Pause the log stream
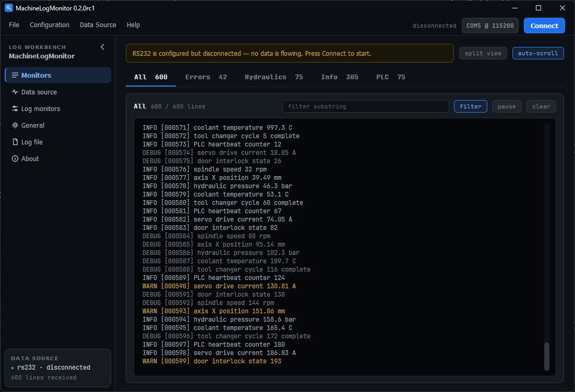This screenshot has height=392, width=575. click(507, 106)
